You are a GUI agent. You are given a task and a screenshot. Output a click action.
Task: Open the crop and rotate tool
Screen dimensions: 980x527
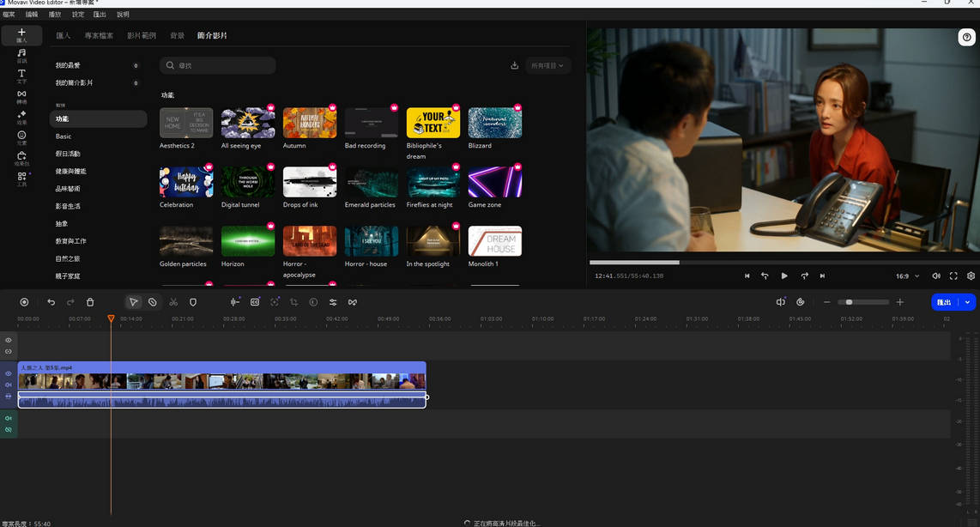point(293,302)
